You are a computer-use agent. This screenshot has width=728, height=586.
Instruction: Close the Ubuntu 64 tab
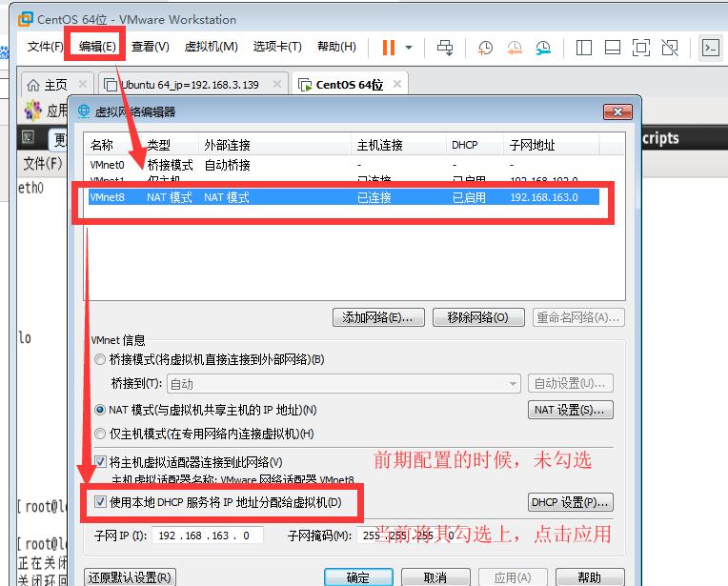click(277, 84)
